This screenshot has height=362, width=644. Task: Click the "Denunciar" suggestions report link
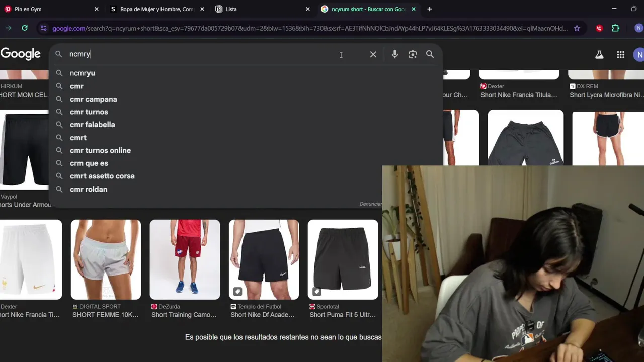[371, 204]
